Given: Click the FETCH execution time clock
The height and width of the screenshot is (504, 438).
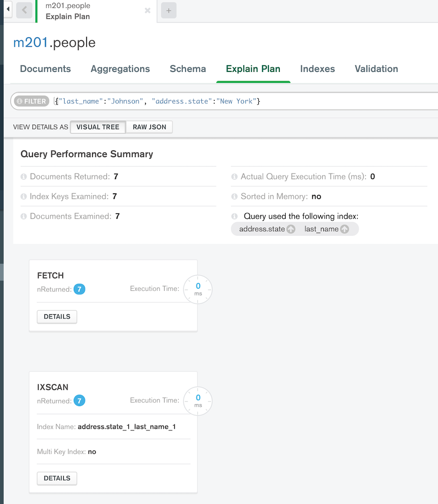Looking at the screenshot, I should click(198, 289).
